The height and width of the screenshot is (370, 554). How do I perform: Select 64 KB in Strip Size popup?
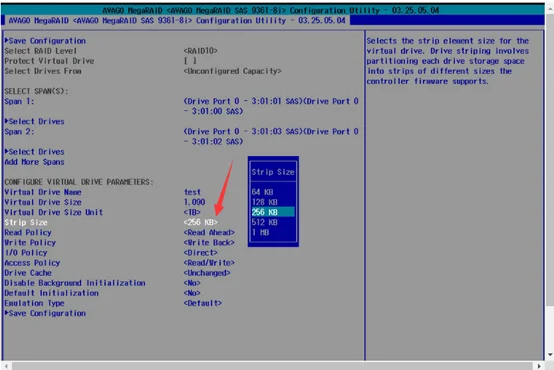[x=262, y=192]
